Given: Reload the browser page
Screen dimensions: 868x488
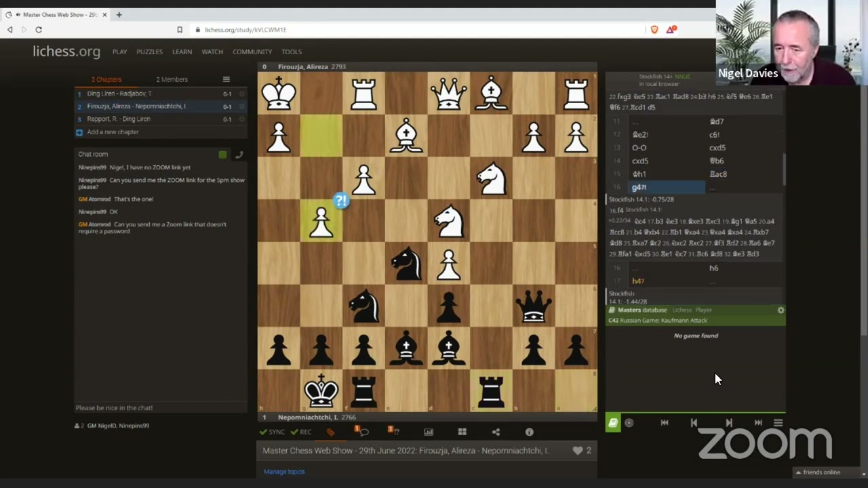Looking at the screenshot, I should click(x=39, y=29).
